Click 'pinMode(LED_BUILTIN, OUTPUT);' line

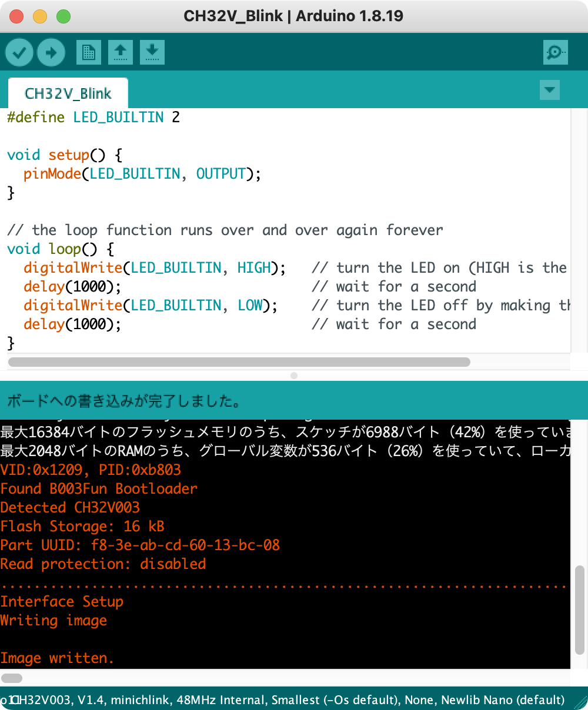coord(142,173)
